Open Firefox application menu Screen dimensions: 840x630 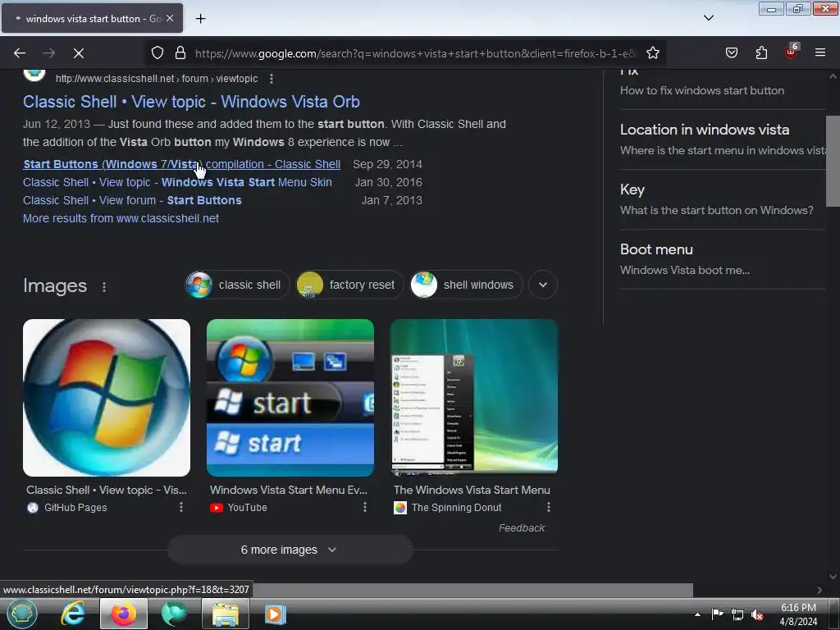[x=819, y=52]
